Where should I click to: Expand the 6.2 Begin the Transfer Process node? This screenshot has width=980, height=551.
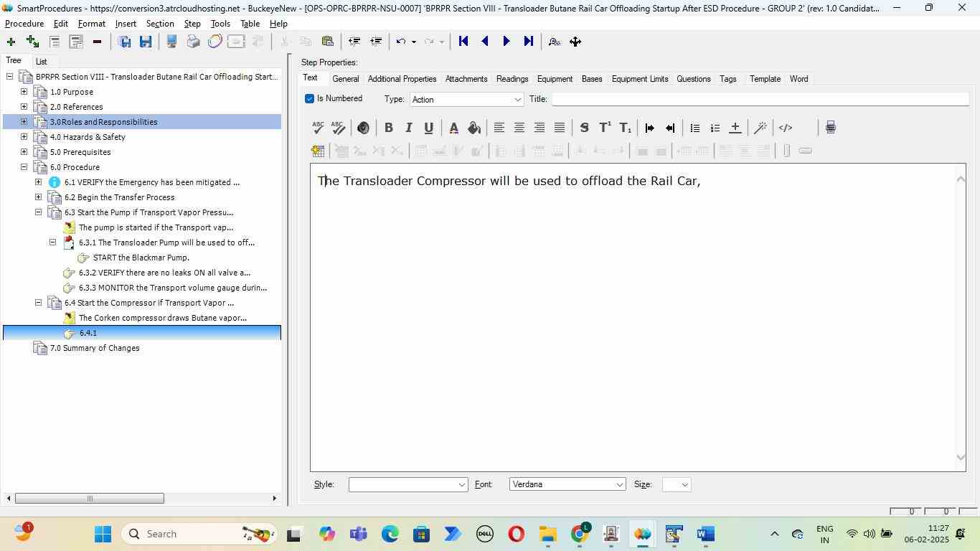[38, 197]
